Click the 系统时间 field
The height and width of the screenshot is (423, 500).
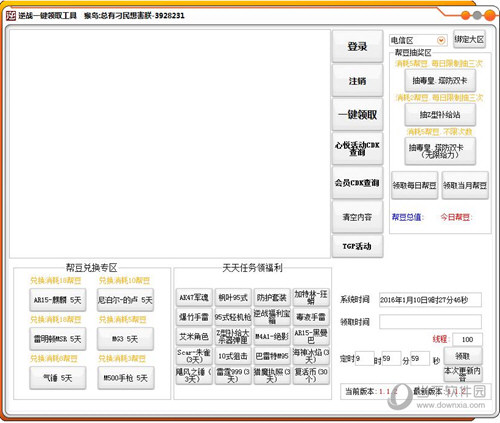tap(430, 300)
